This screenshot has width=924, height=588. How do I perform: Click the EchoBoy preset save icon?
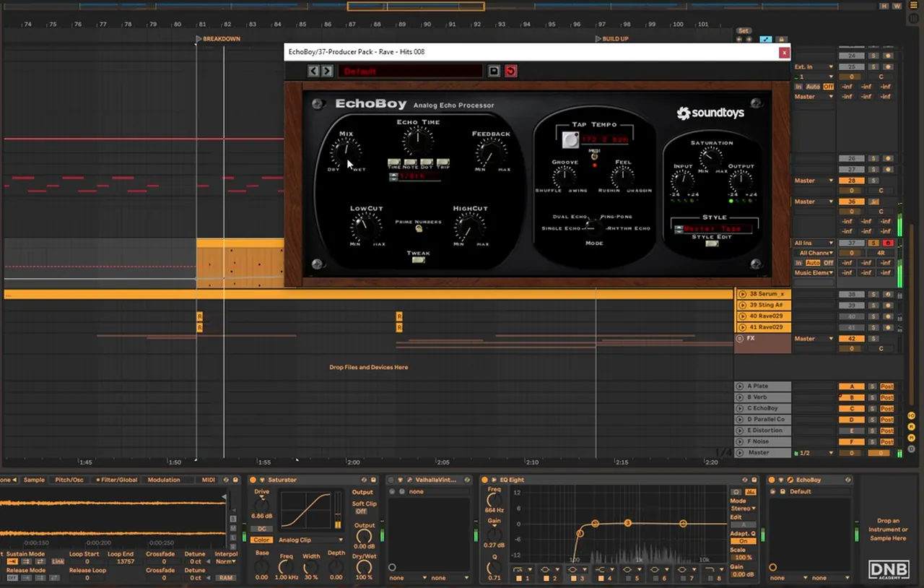point(494,71)
